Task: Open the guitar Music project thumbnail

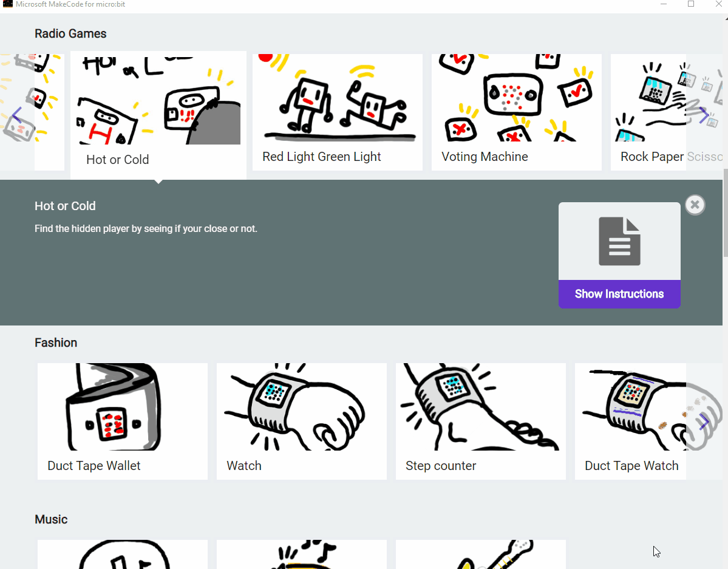Action: pyautogui.click(x=481, y=554)
